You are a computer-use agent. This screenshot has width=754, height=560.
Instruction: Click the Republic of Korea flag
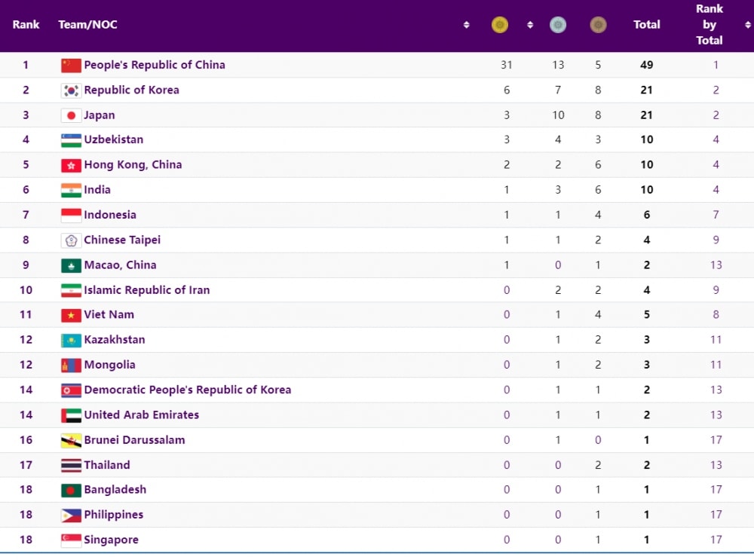point(71,90)
